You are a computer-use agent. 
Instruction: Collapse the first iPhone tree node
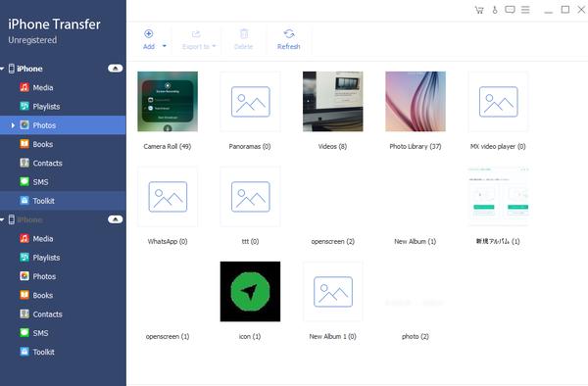pyautogui.click(x=2, y=69)
